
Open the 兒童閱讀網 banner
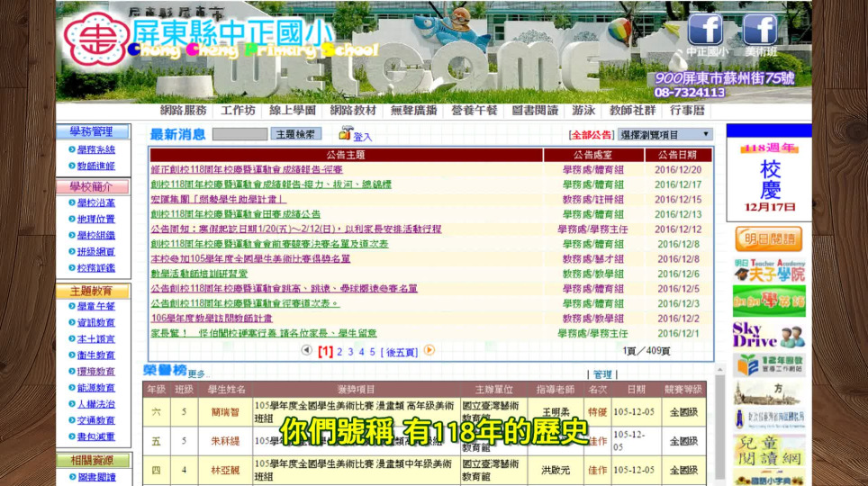pos(769,451)
